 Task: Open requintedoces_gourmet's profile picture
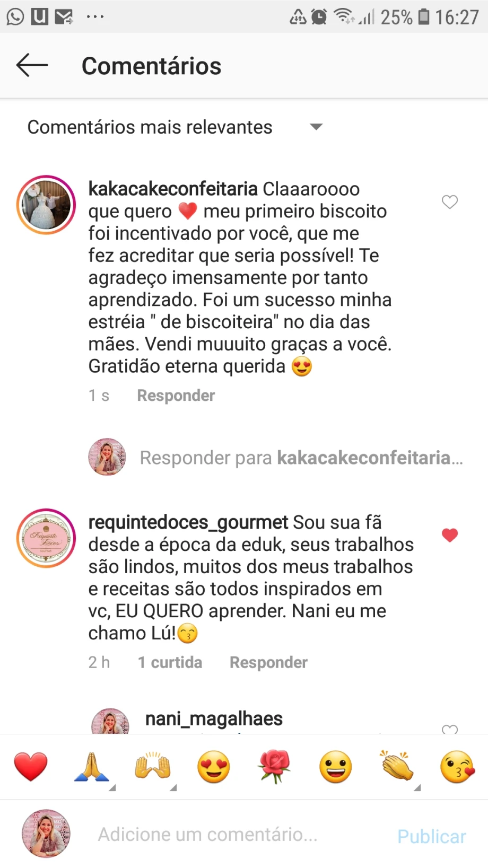point(46,538)
